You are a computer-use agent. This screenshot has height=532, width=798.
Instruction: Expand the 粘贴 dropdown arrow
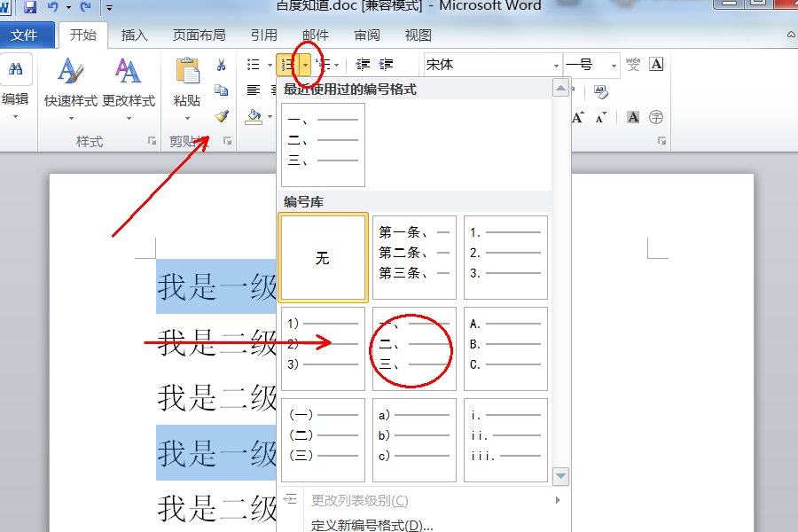[187, 118]
